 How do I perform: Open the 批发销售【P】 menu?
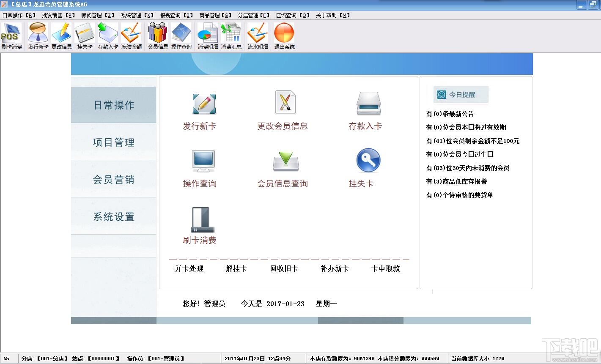(58, 15)
